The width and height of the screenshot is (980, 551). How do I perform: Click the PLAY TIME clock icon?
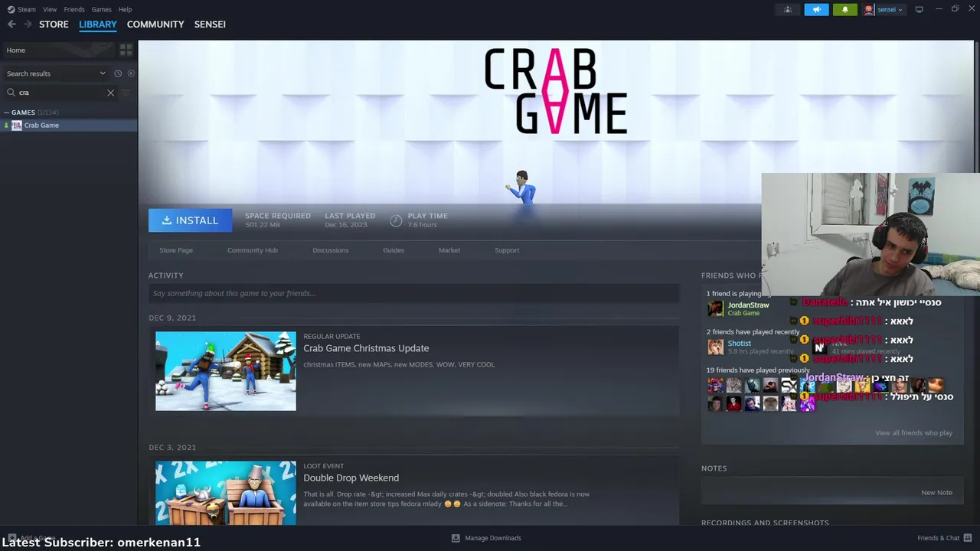click(x=396, y=220)
